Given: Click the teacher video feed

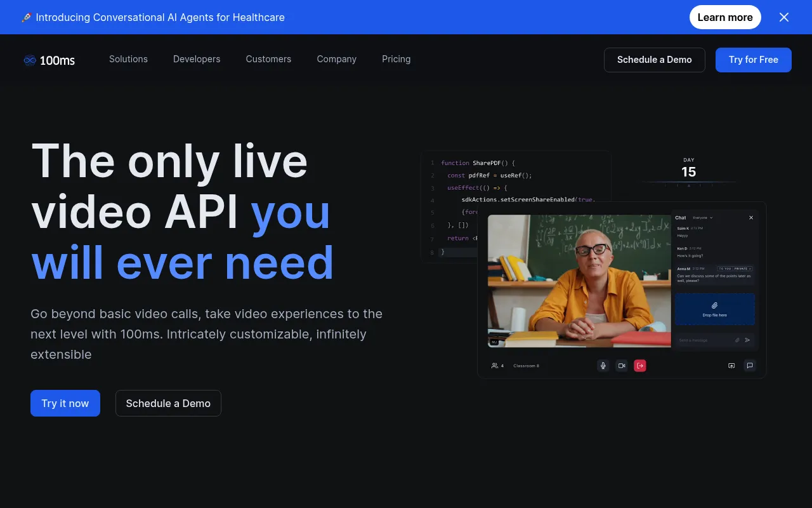Looking at the screenshot, I should point(579,281).
